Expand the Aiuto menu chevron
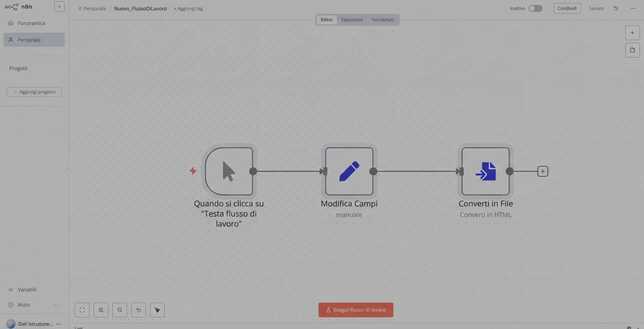The width and height of the screenshot is (644, 329). 55,305
